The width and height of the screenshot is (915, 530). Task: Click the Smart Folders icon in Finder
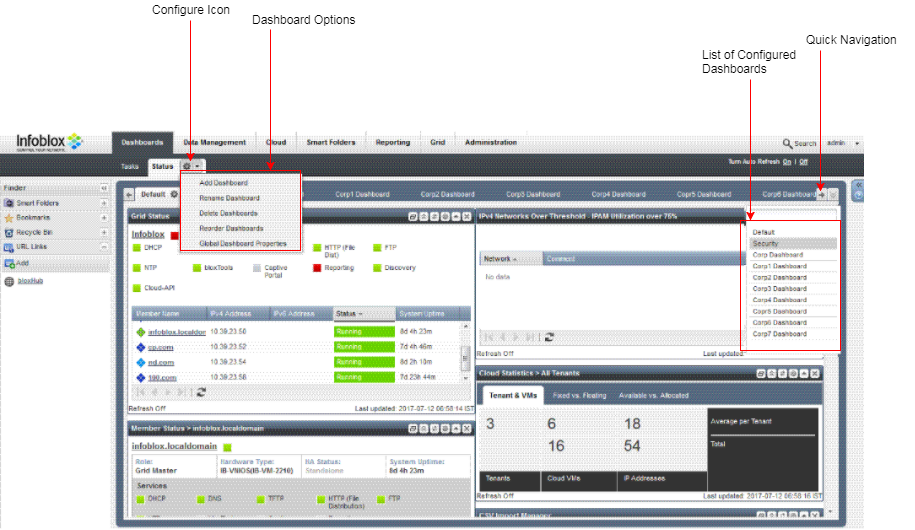(9, 203)
